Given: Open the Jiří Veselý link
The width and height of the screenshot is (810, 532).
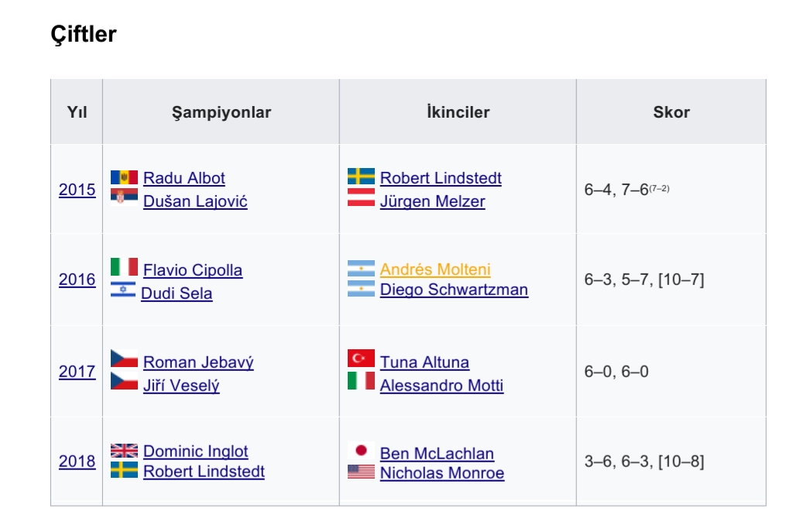Looking at the screenshot, I should (181, 386).
